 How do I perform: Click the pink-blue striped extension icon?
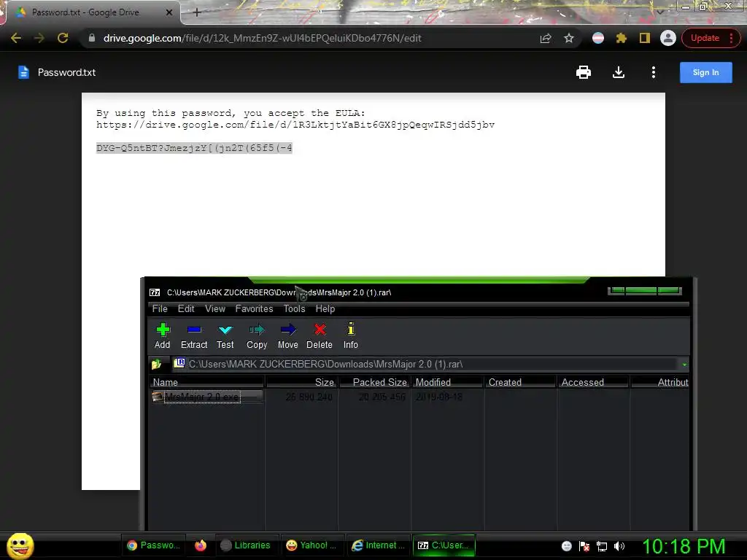pyautogui.click(x=598, y=38)
